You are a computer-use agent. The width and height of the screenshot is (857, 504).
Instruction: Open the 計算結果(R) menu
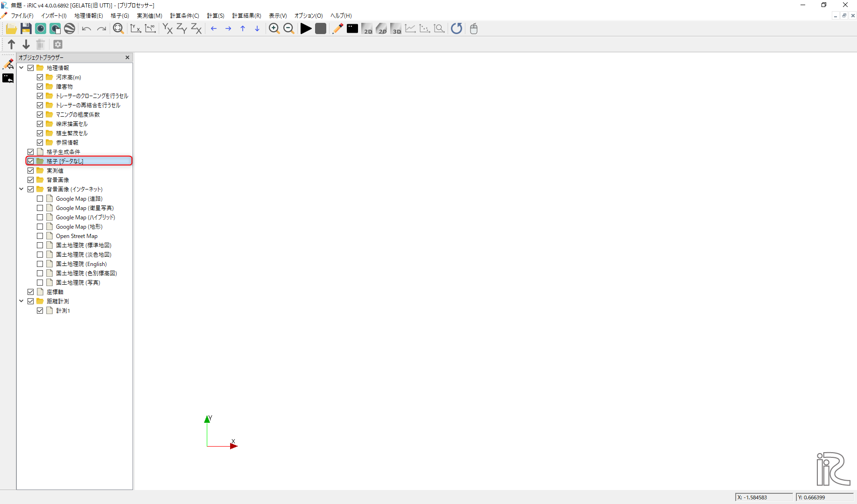click(x=246, y=16)
